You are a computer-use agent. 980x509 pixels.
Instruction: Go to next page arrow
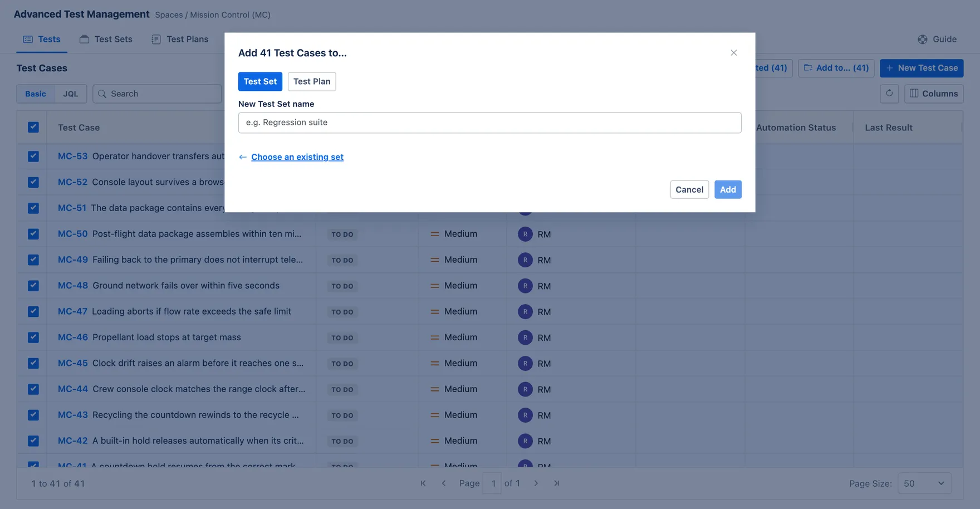click(x=536, y=483)
